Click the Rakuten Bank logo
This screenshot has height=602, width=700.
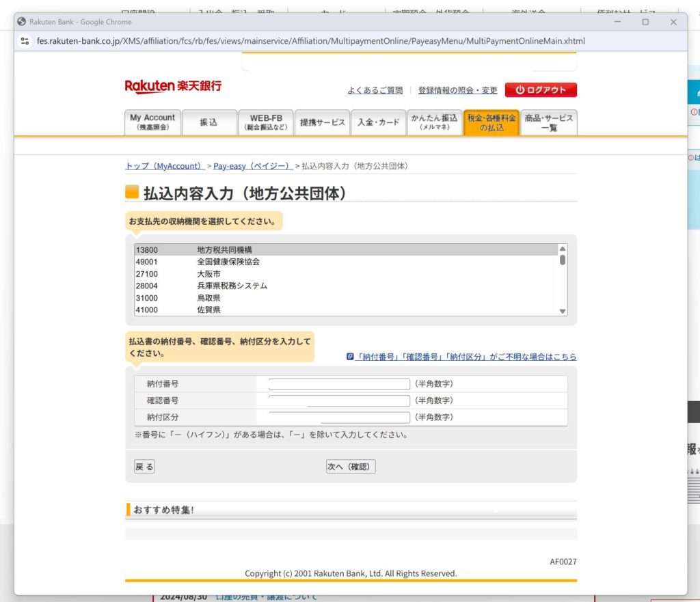coord(173,87)
